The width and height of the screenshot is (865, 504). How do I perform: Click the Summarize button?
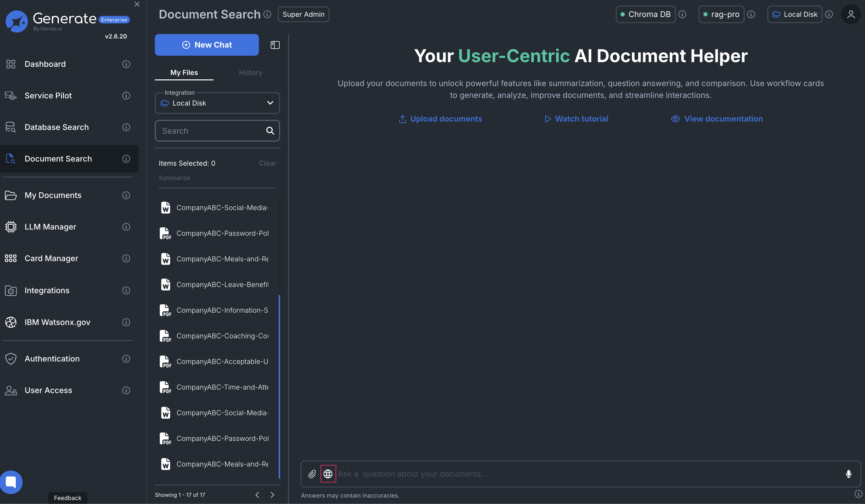(174, 178)
